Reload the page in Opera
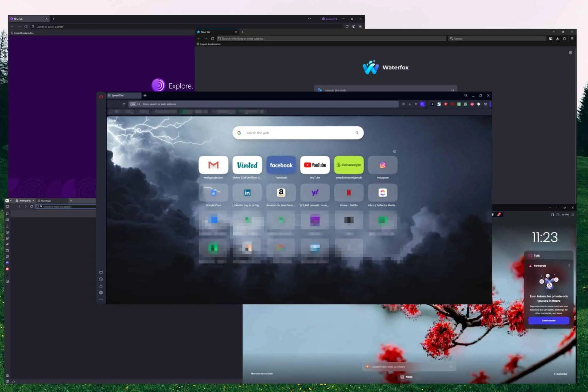The width and height of the screenshot is (588, 392). [x=124, y=104]
